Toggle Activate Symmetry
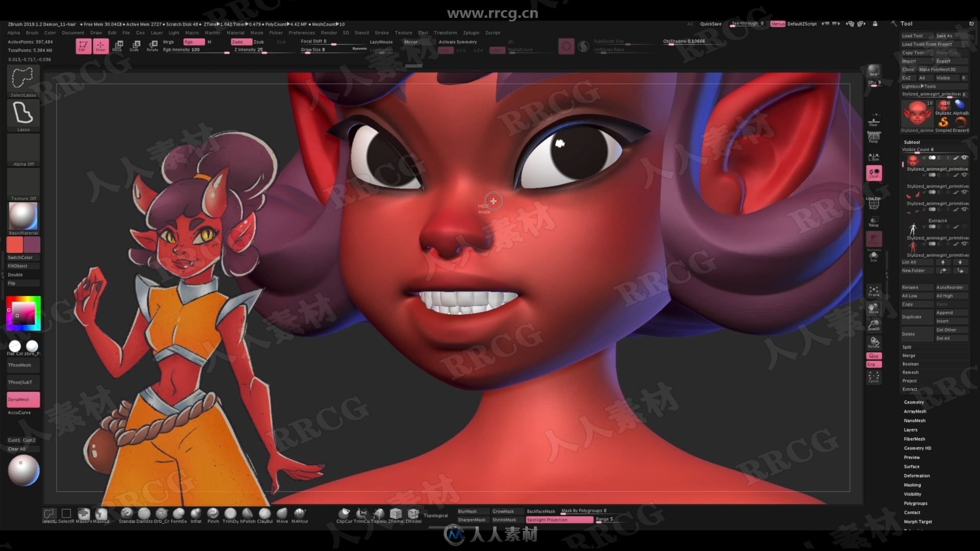980x551 pixels. [x=458, y=42]
